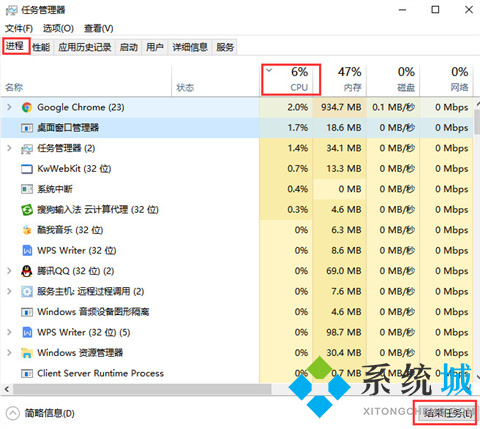The height and width of the screenshot is (429, 480).
Task: Open the 文件(F) menu
Action: pos(19,28)
